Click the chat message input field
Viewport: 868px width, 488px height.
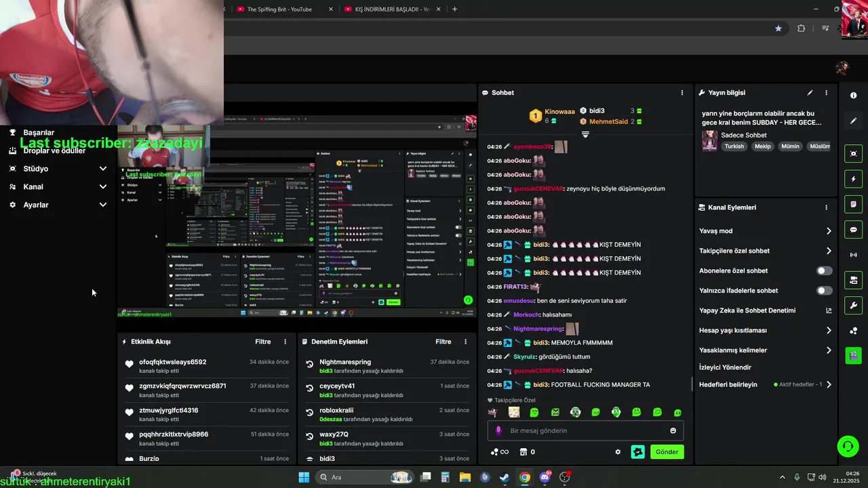[x=585, y=430]
